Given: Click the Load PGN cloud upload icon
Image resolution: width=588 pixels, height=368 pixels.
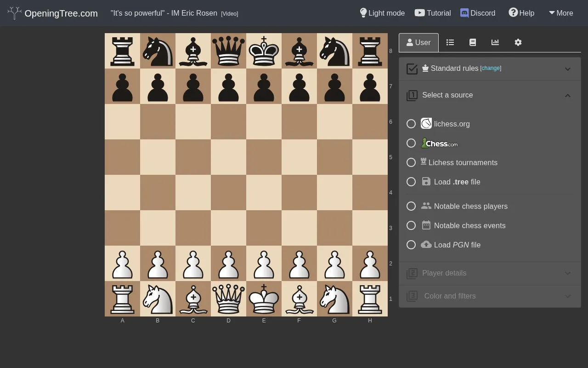Looking at the screenshot, I should point(426,244).
